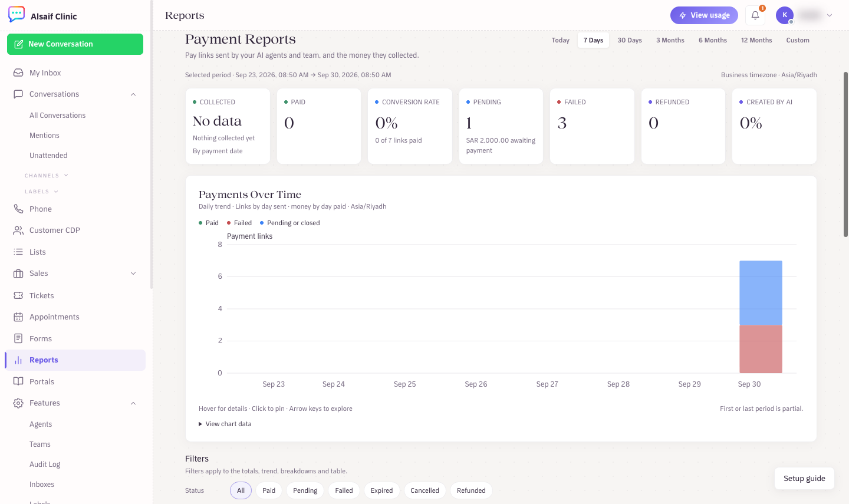Click the Reports bar chart icon
This screenshot has height=504, width=849.
[18, 360]
